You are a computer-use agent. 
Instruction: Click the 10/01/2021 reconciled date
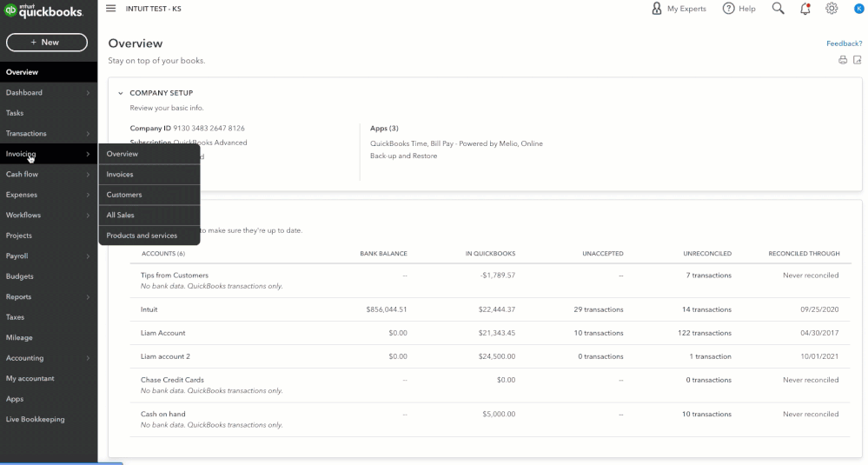point(819,356)
